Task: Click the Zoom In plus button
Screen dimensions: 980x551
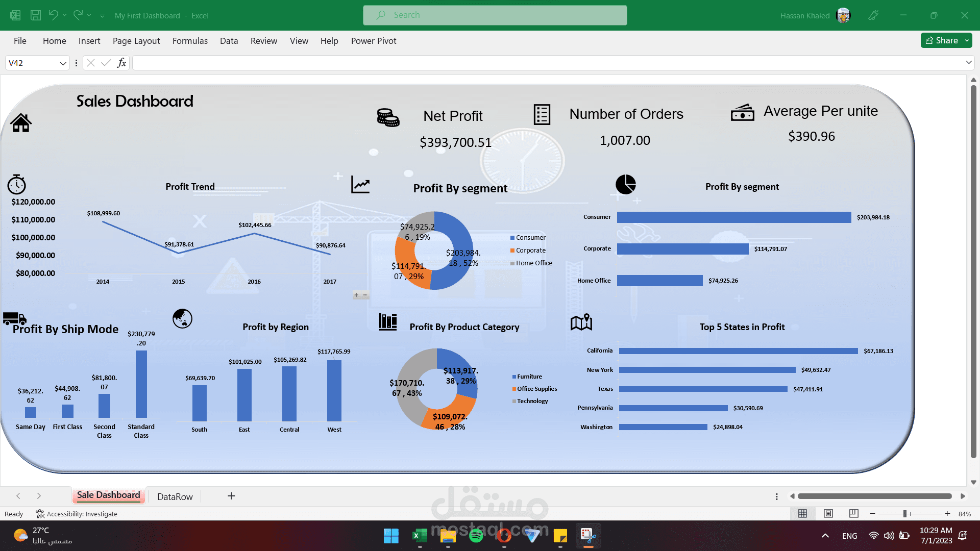Action: [x=948, y=514]
